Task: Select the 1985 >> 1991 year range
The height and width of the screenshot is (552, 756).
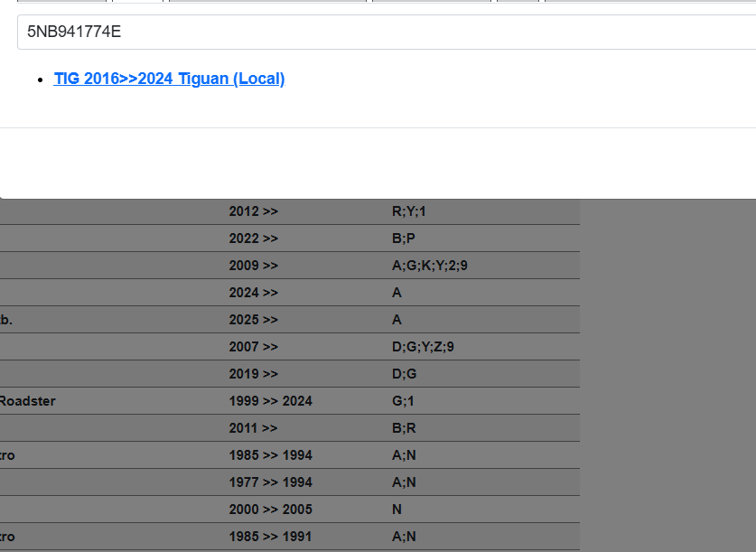Action: pyautogui.click(x=271, y=537)
